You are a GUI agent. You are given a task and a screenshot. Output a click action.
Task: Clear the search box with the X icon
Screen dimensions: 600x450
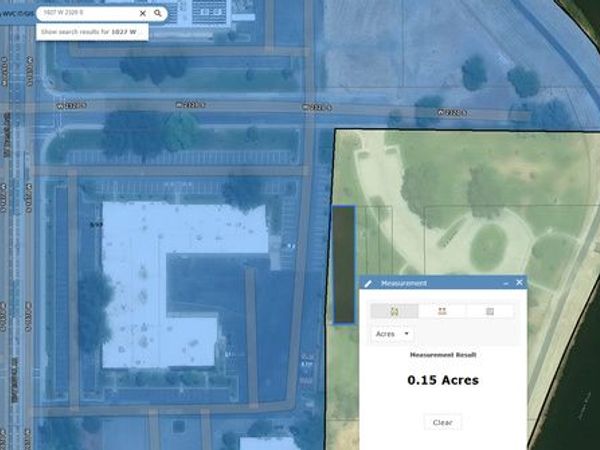143,13
